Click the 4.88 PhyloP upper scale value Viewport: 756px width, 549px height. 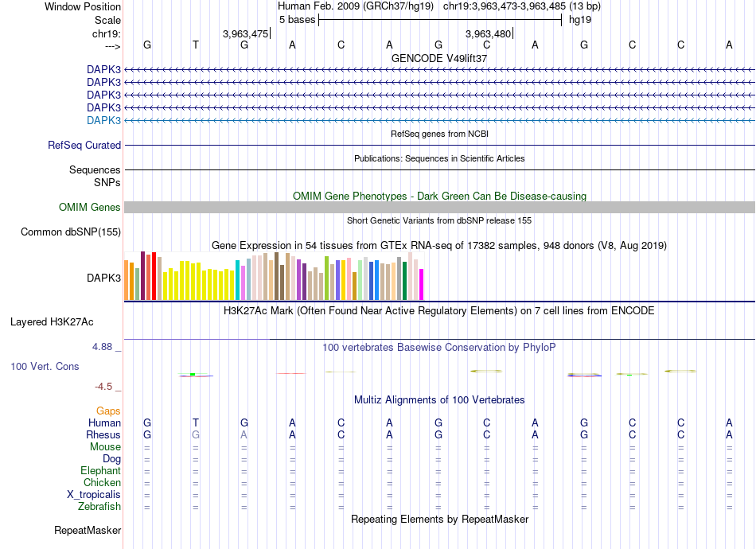102,347
